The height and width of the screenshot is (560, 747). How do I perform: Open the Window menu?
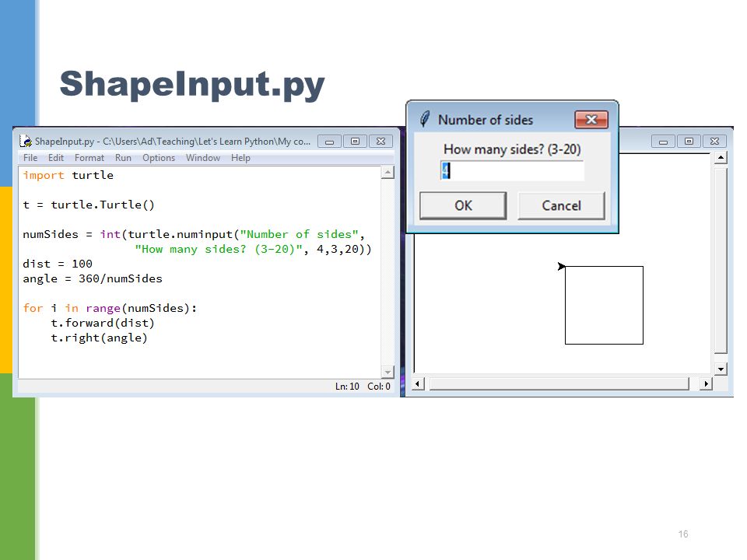203,158
